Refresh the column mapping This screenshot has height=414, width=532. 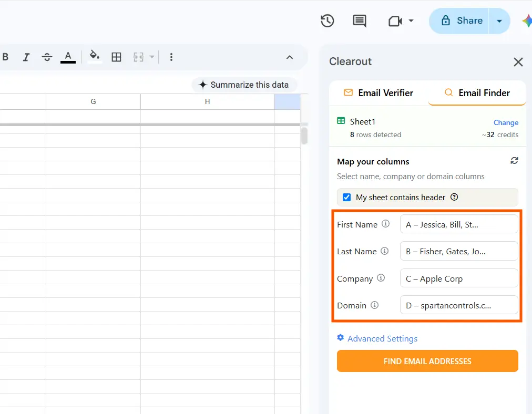click(514, 161)
